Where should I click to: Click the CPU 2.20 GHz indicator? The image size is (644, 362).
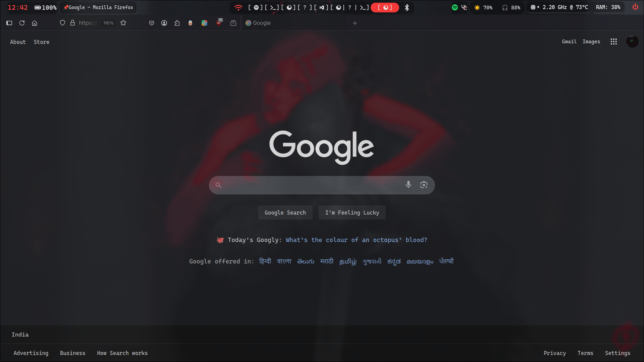tap(559, 7)
